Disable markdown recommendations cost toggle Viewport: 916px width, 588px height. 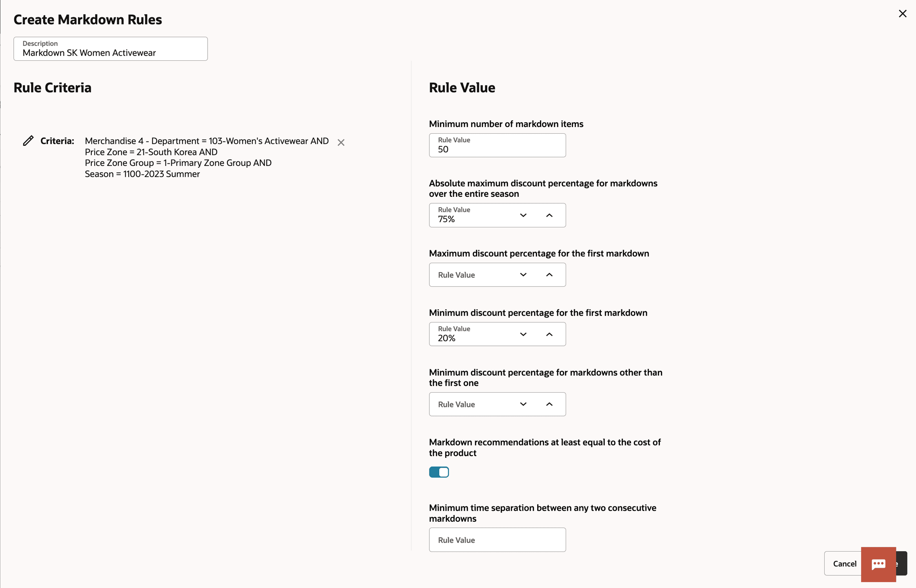(439, 472)
